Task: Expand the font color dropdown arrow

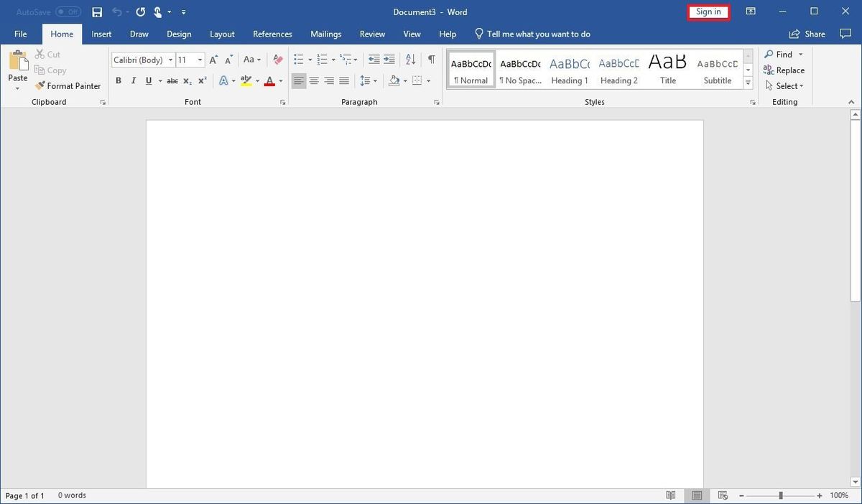Action: 280,80
